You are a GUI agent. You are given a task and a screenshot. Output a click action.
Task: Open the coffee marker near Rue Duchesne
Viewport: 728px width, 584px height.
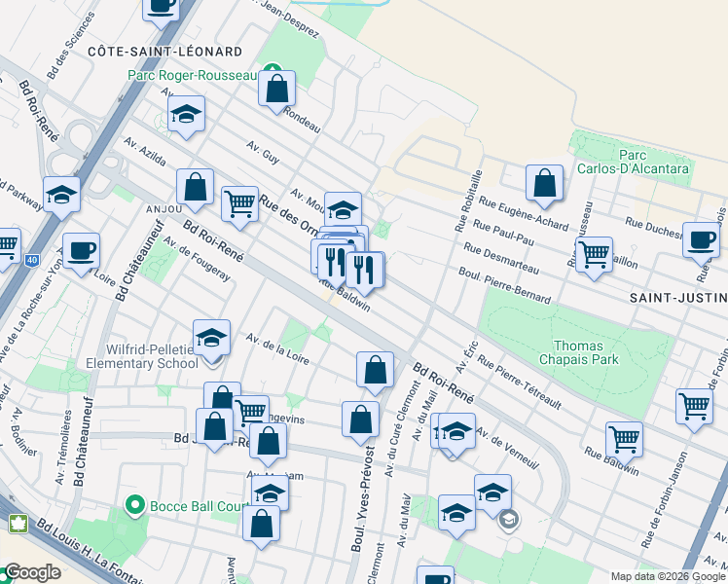click(701, 243)
